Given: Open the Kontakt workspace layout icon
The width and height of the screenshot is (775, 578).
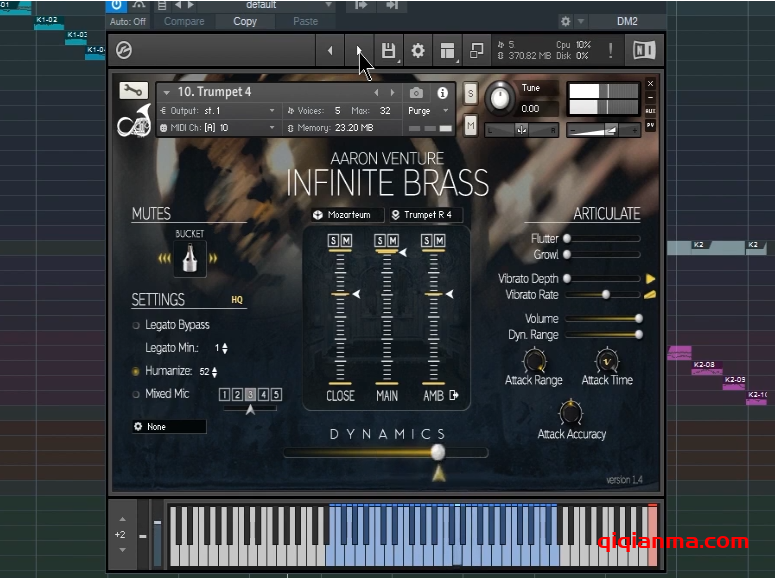Looking at the screenshot, I should point(447,51).
